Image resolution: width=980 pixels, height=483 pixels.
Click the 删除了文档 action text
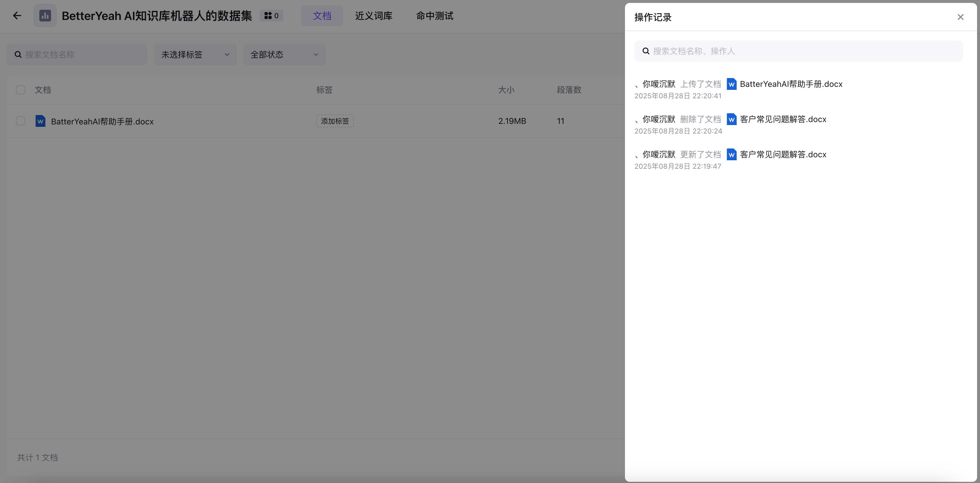[x=700, y=119]
